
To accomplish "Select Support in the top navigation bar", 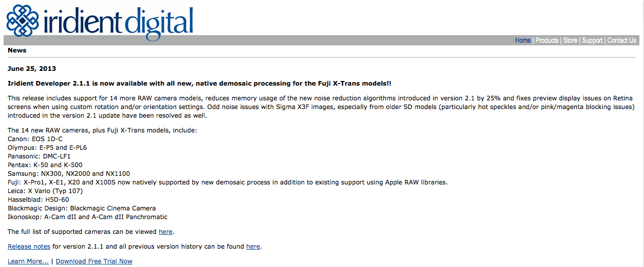I will tap(592, 40).
